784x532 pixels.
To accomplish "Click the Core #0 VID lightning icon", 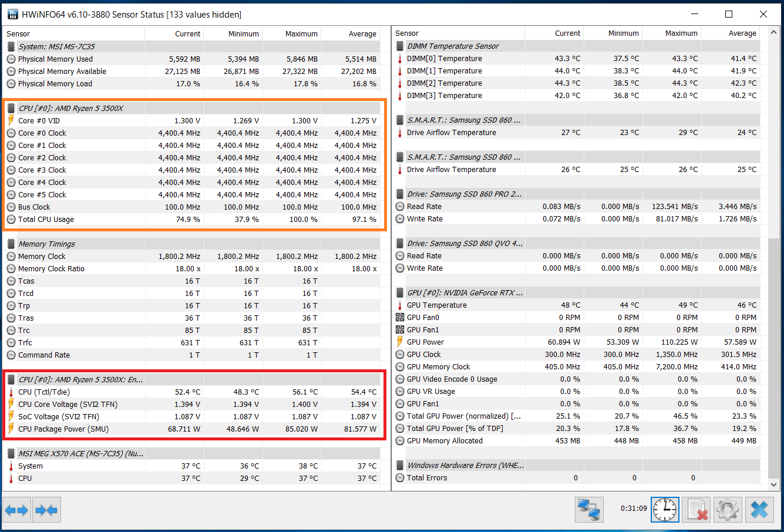I will tap(11, 120).
